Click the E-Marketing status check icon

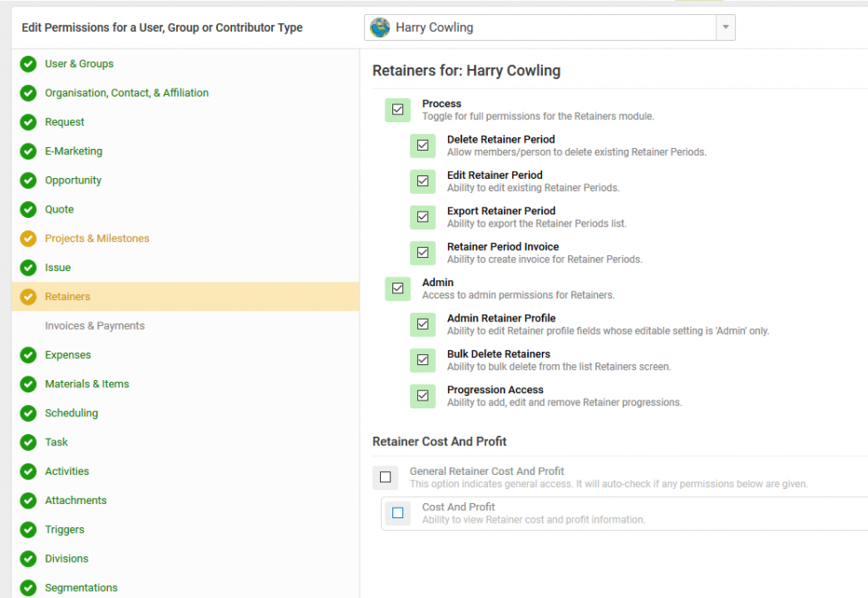(28, 151)
